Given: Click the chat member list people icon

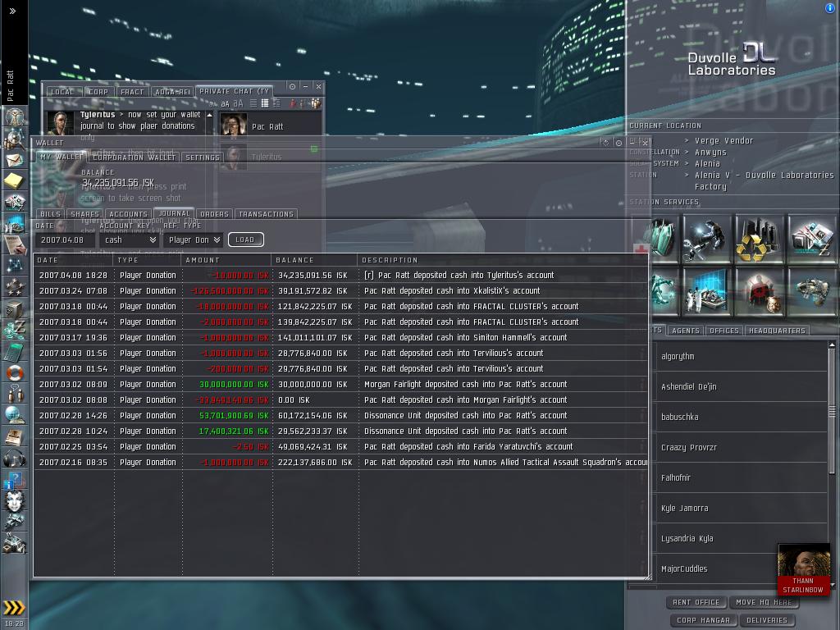Looking at the screenshot, I should point(316,103).
